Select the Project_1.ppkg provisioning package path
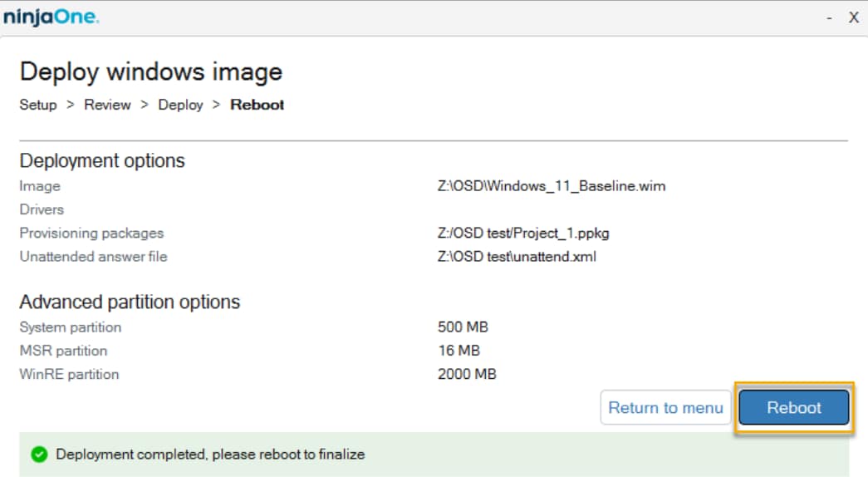The width and height of the screenshot is (868, 477). click(523, 234)
